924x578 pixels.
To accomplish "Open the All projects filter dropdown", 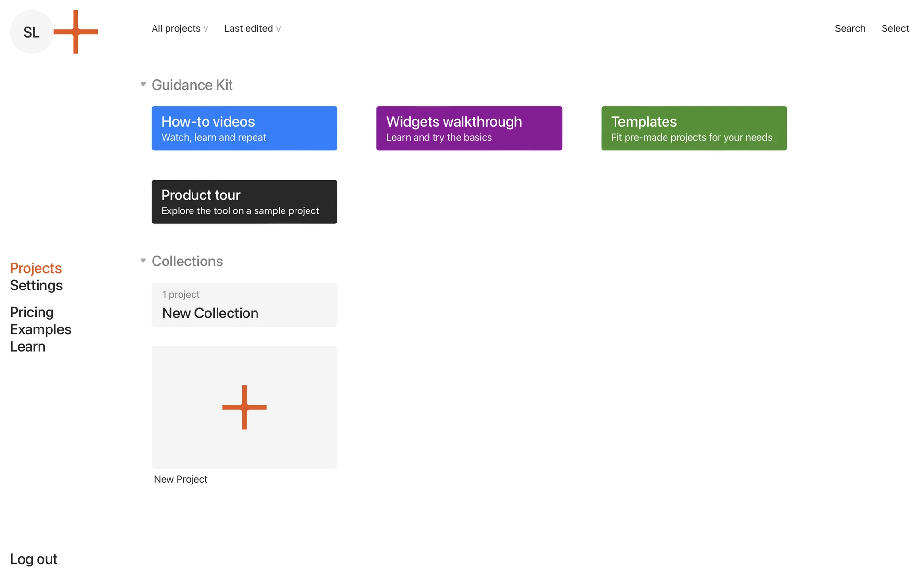I will coord(180,28).
